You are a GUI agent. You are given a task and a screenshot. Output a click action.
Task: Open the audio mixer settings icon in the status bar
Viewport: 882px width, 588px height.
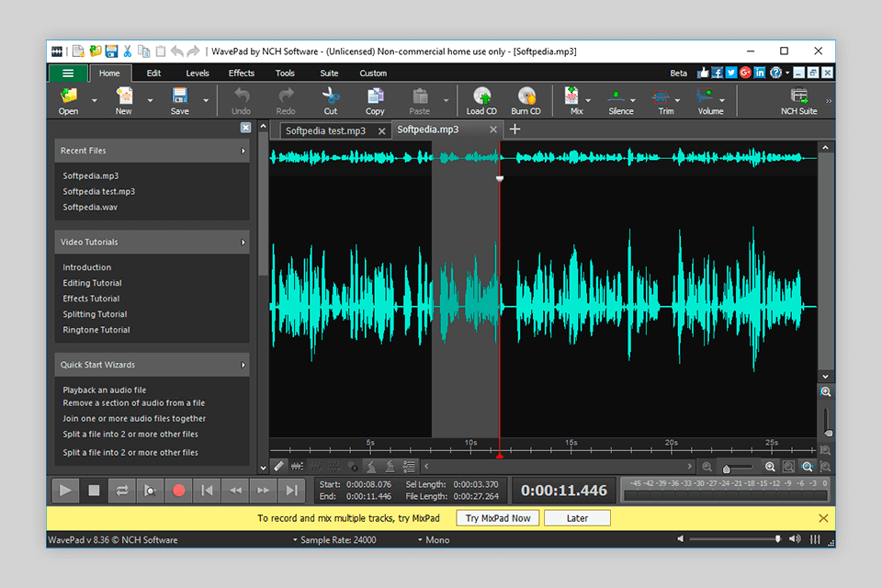[815, 539]
